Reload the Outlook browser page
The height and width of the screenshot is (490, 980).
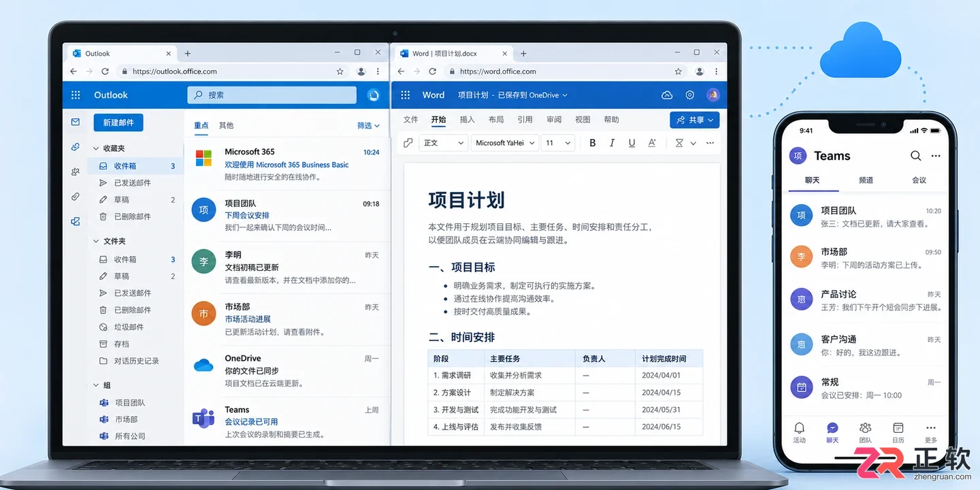(105, 71)
